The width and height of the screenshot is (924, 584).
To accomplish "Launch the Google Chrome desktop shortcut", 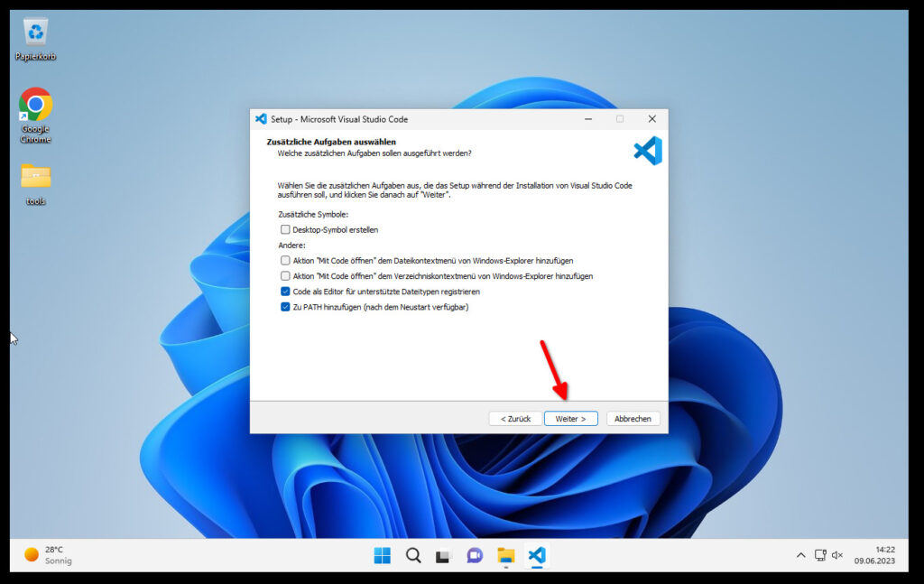I will [x=35, y=115].
